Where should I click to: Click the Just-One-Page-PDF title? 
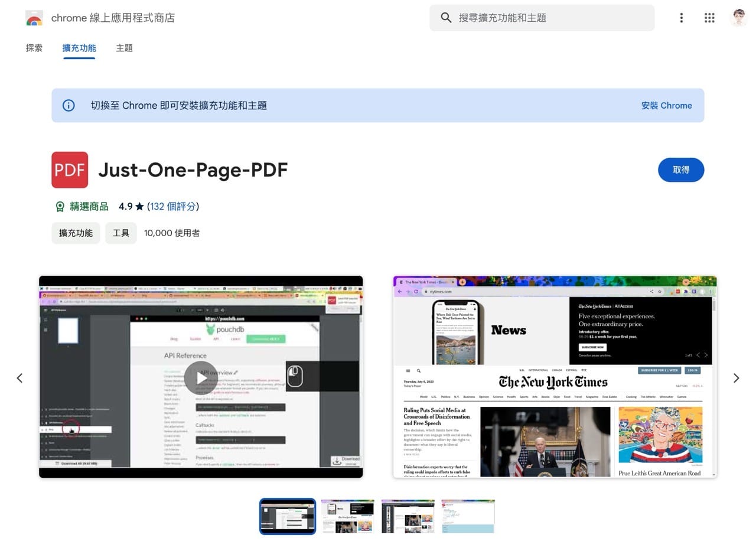click(x=193, y=170)
